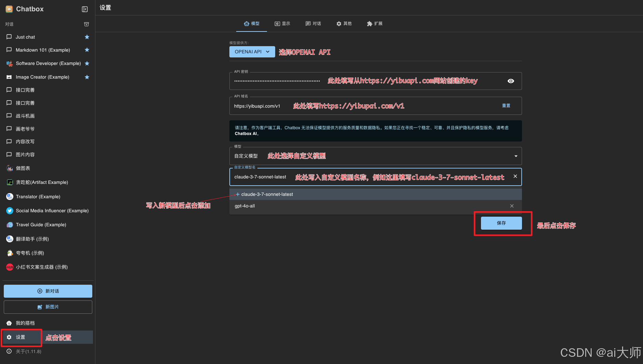Clear the custom model name field

click(515, 176)
